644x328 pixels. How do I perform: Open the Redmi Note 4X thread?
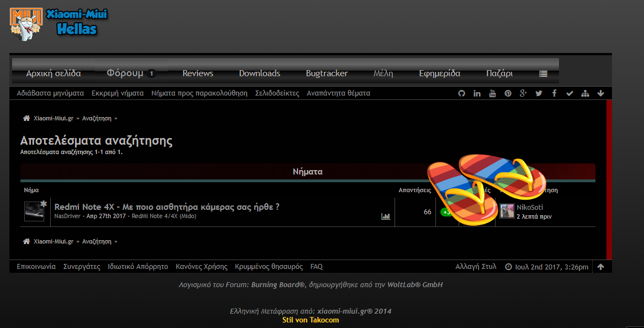pos(167,207)
